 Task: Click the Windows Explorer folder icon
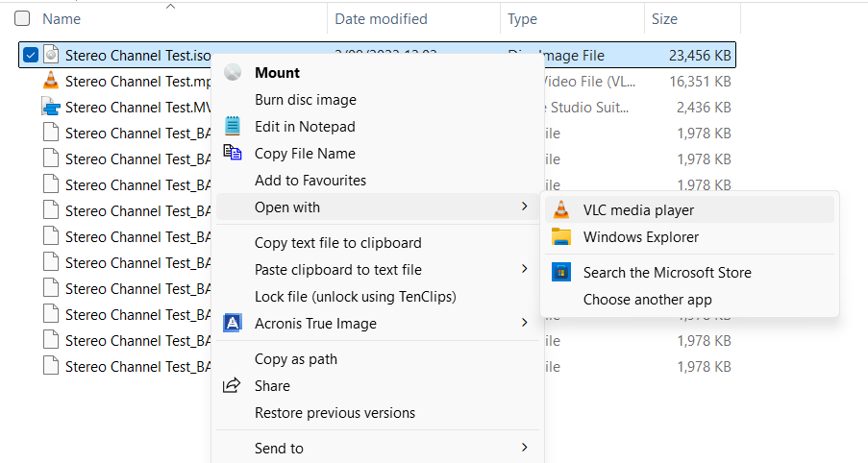(x=562, y=236)
